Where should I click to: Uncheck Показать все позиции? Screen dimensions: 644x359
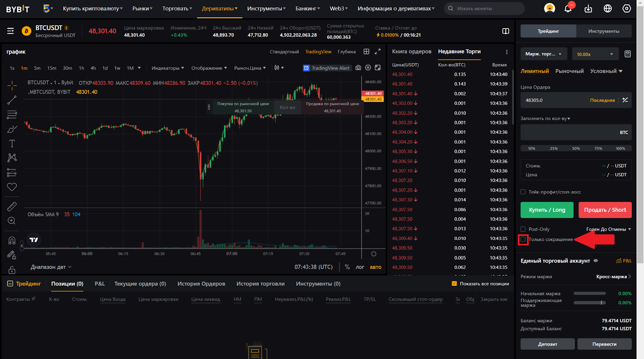[x=454, y=283]
